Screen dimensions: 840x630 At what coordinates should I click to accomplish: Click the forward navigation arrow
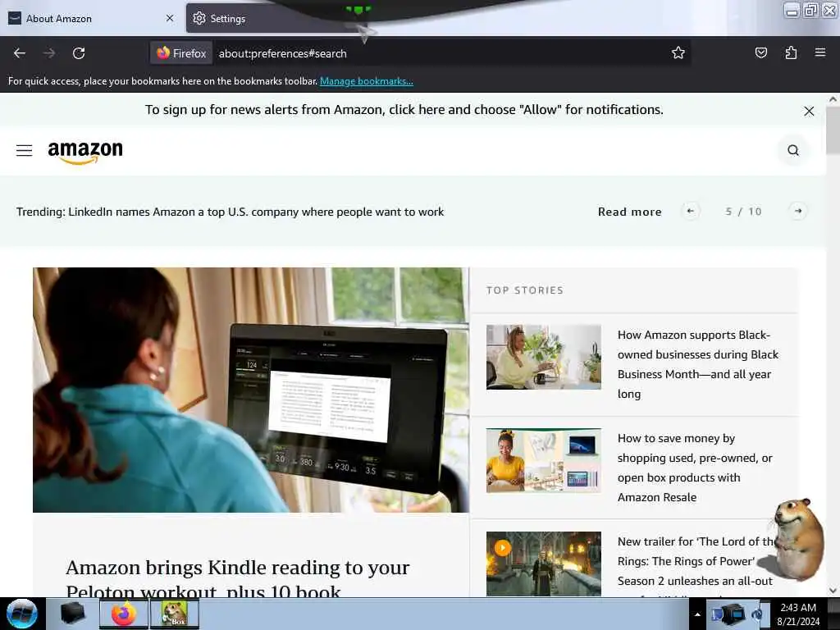coord(48,53)
